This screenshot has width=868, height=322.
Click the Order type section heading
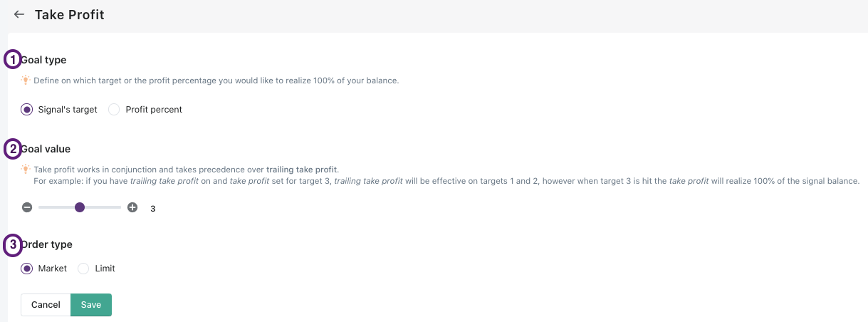[x=47, y=244]
